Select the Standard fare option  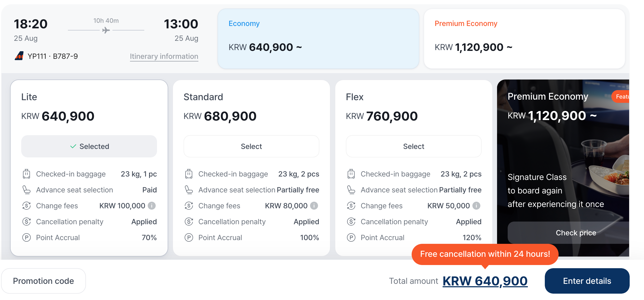[251, 146]
